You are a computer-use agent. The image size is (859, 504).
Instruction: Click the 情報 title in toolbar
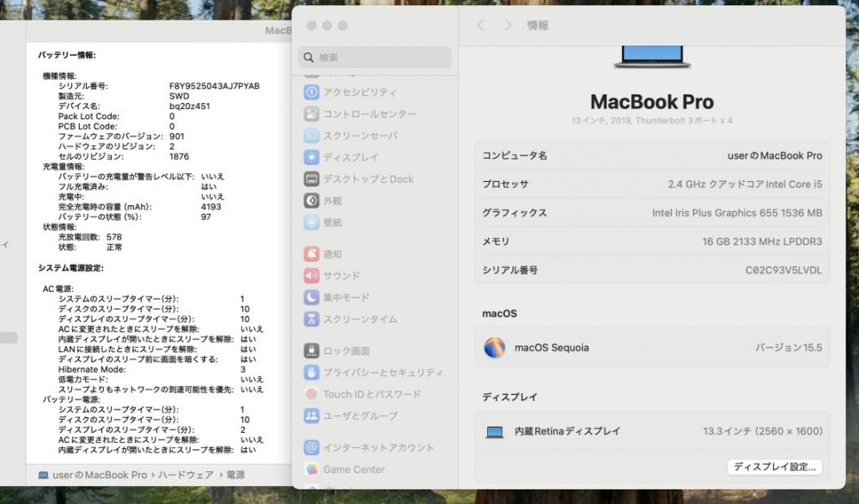(538, 25)
